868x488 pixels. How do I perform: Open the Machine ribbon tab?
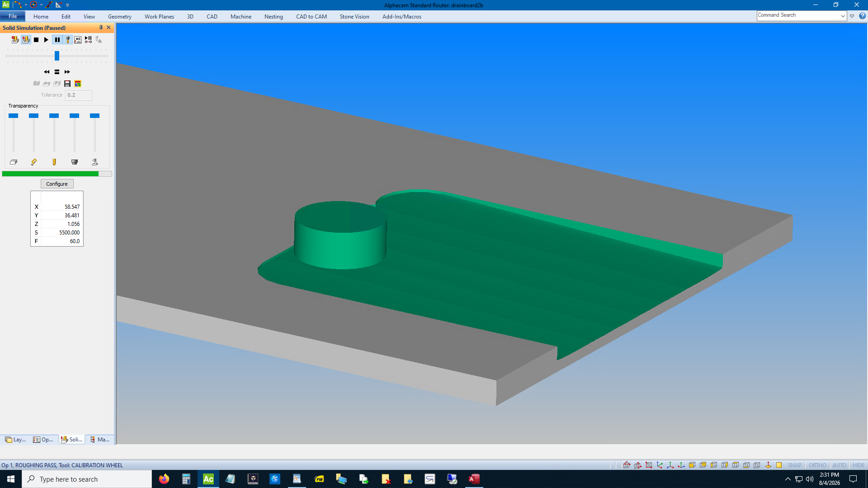[241, 17]
